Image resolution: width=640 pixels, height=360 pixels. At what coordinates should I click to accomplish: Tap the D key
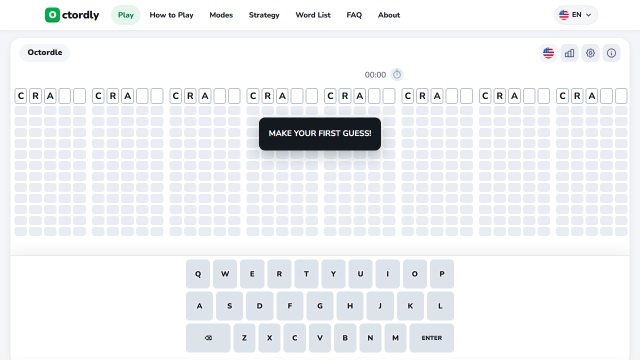260,306
